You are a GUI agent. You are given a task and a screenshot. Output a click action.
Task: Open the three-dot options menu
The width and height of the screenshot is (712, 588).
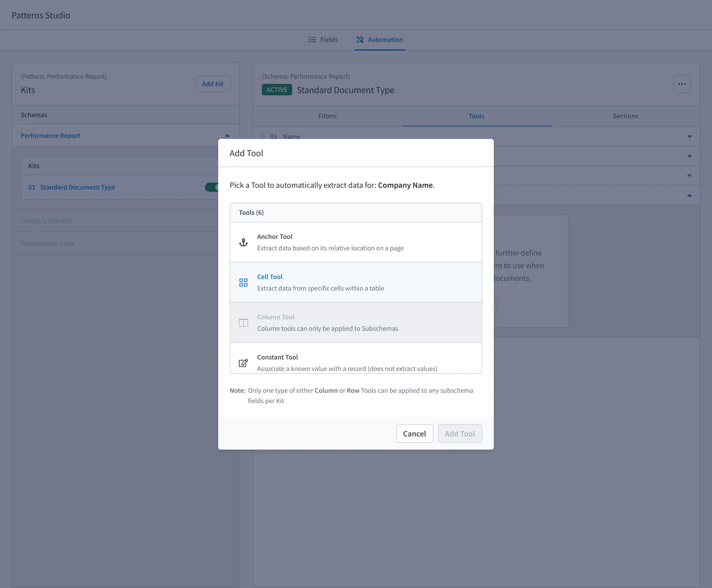(682, 84)
